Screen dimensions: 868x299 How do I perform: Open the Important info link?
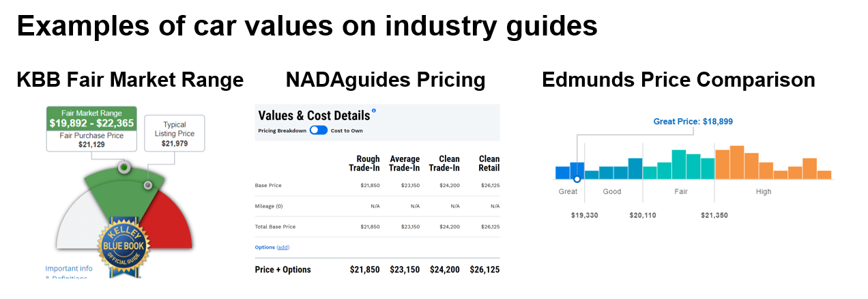point(69,268)
